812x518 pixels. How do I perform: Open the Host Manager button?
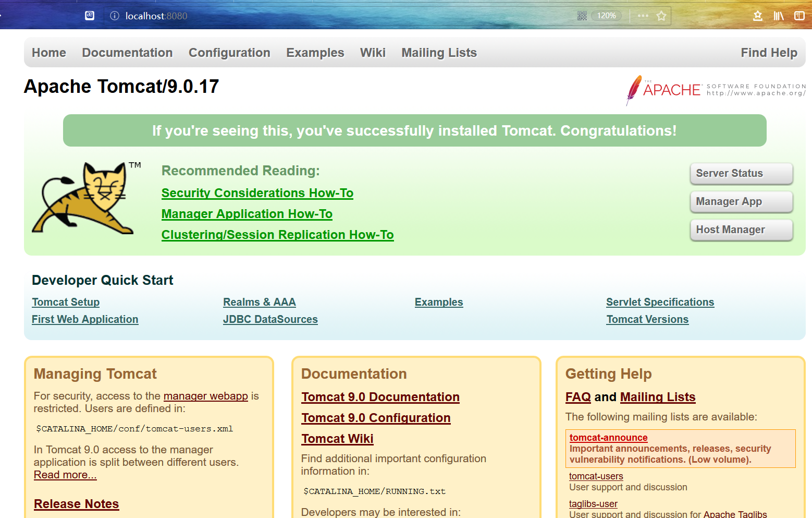click(x=741, y=230)
